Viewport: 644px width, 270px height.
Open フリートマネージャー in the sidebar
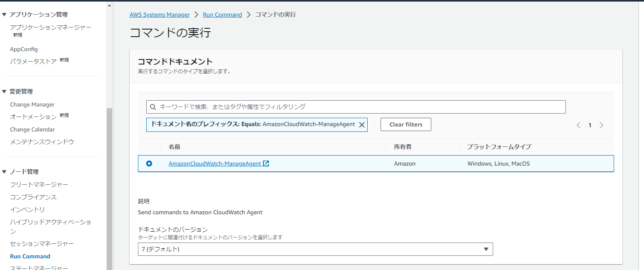39,184
